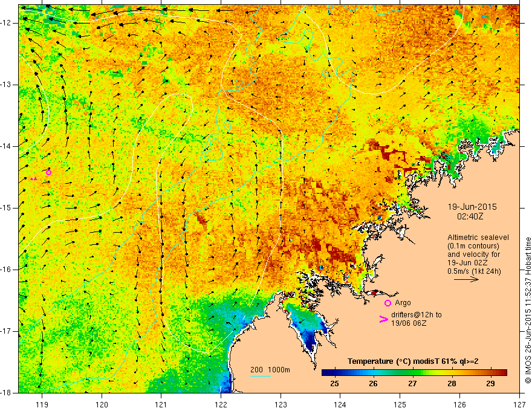This screenshot has width=532, height=411.
Task: Click the '-16' latitude axis label
Action: (x=7, y=270)
